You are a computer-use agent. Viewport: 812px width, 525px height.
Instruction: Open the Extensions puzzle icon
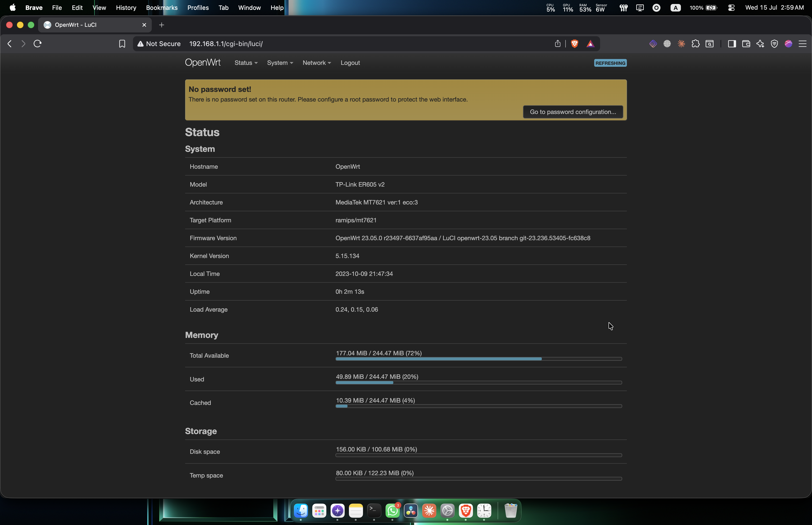click(695, 44)
